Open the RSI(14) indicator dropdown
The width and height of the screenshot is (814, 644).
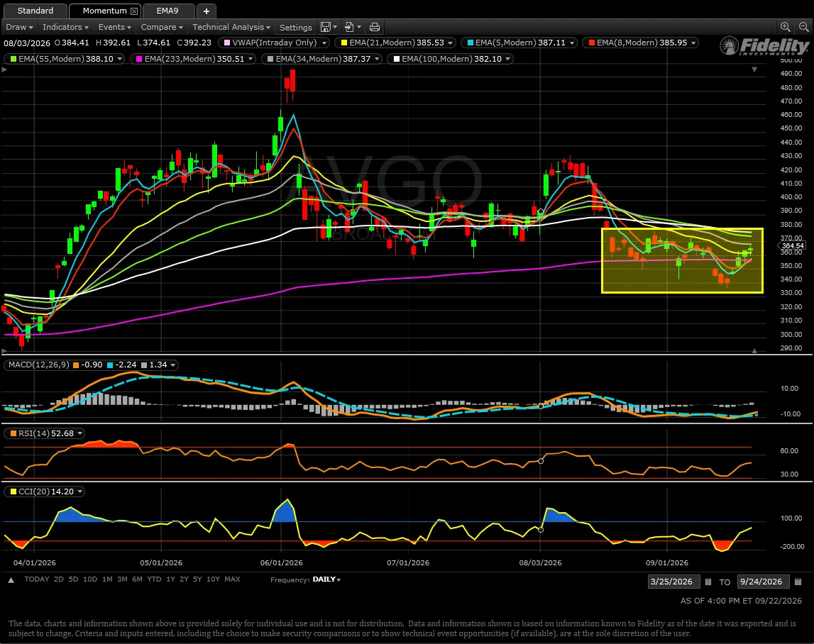tap(80, 433)
